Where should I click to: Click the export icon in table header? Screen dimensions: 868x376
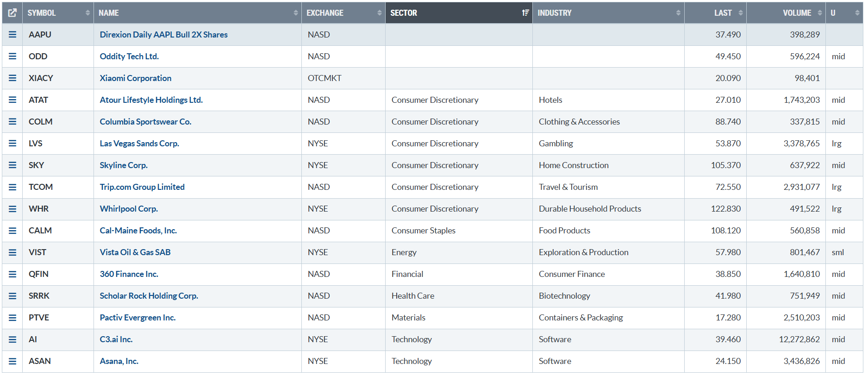12,13
